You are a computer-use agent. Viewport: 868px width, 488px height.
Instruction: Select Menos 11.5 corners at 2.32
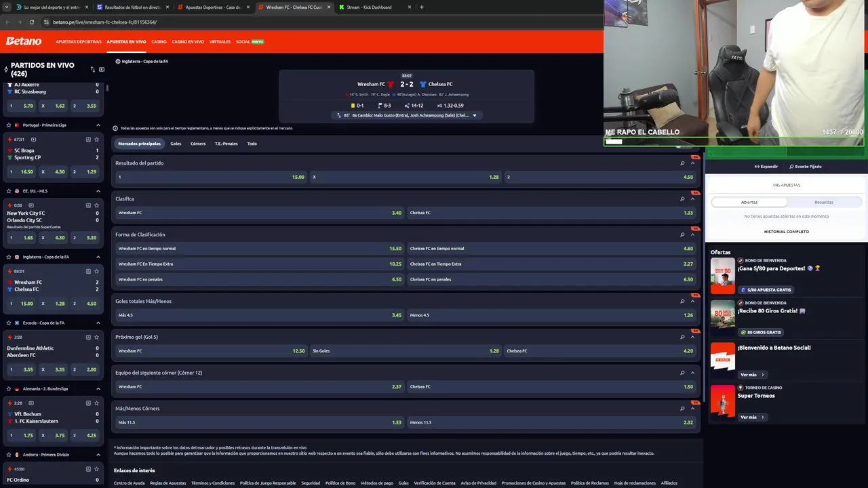[x=551, y=422]
